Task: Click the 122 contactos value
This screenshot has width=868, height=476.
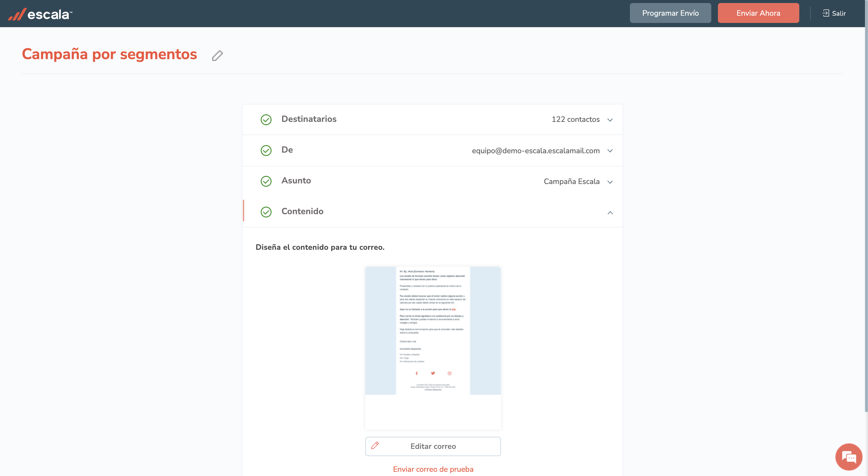Action: point(576,119)
